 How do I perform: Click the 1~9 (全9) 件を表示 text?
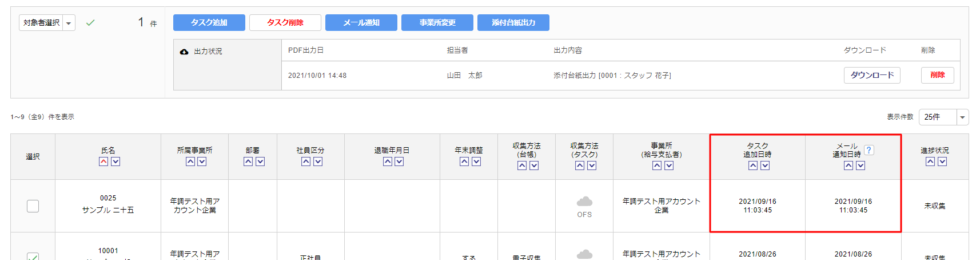click(x=42, y=117)
